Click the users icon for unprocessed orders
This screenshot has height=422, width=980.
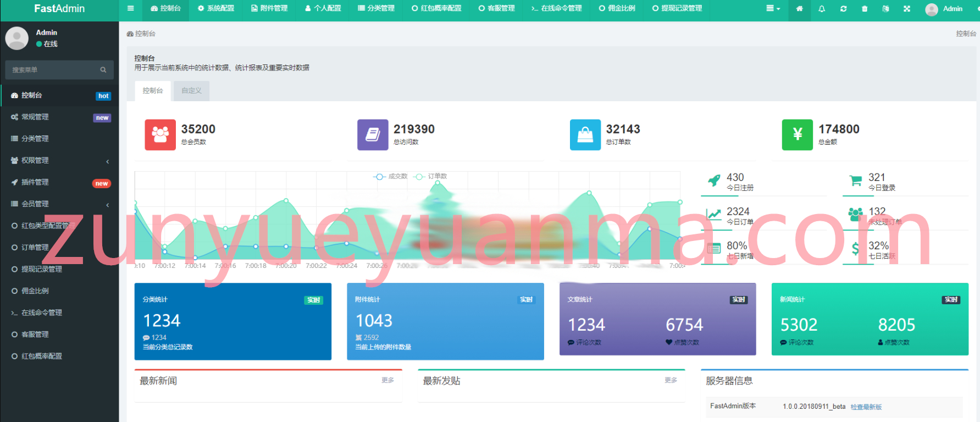[x=856, y=214]
